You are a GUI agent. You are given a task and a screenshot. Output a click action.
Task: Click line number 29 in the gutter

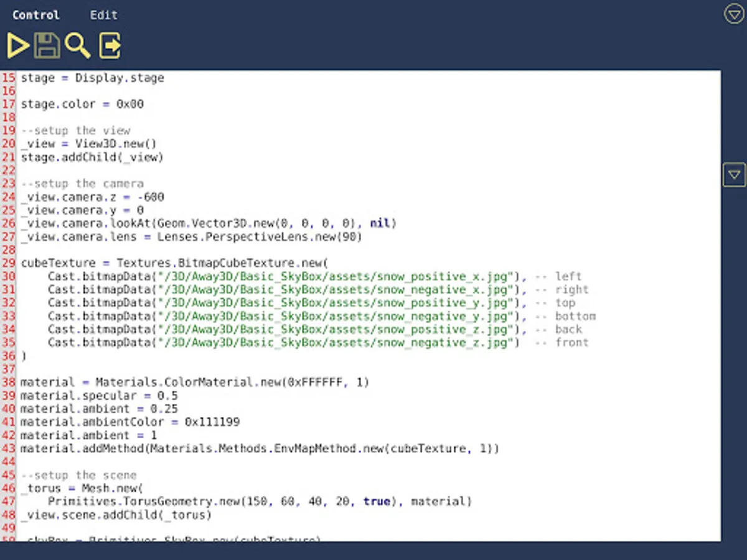coord(8,263)
